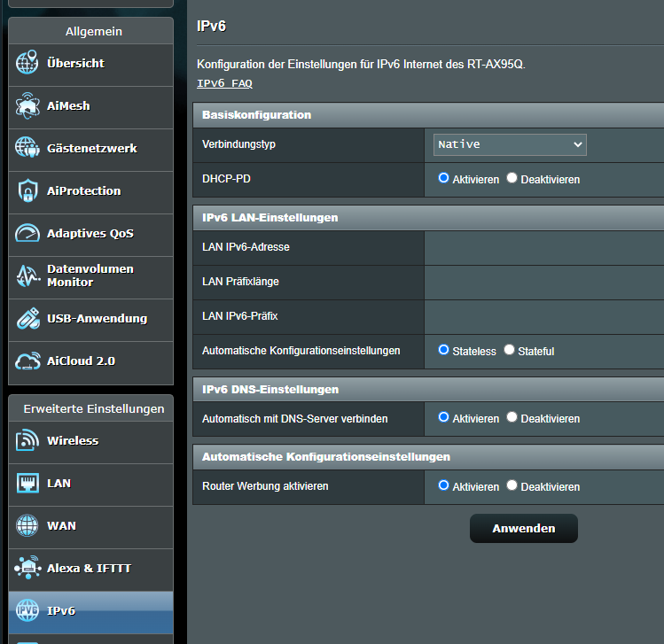The image size is (664, 644).
Task: Open WAN settings label
Action: pos(61,525)
